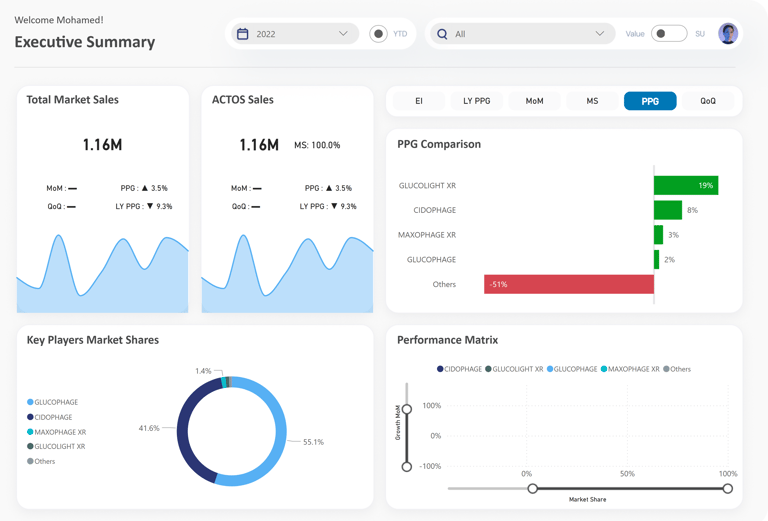Click lower handle of Growth MoM slider

coord(407,467)
